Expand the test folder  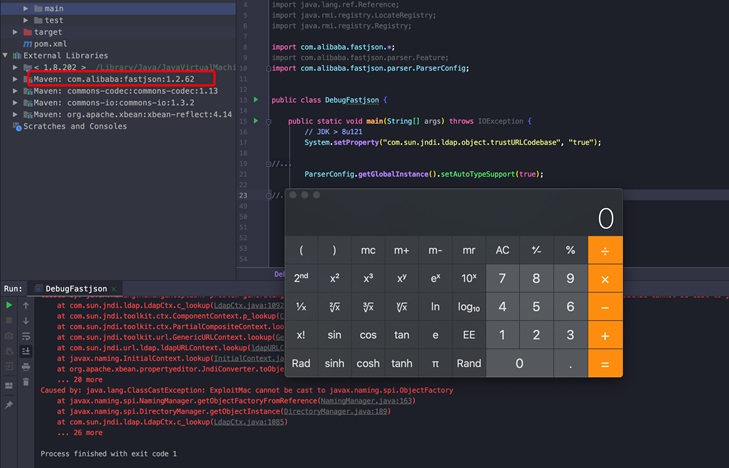[x=26, y=20]
